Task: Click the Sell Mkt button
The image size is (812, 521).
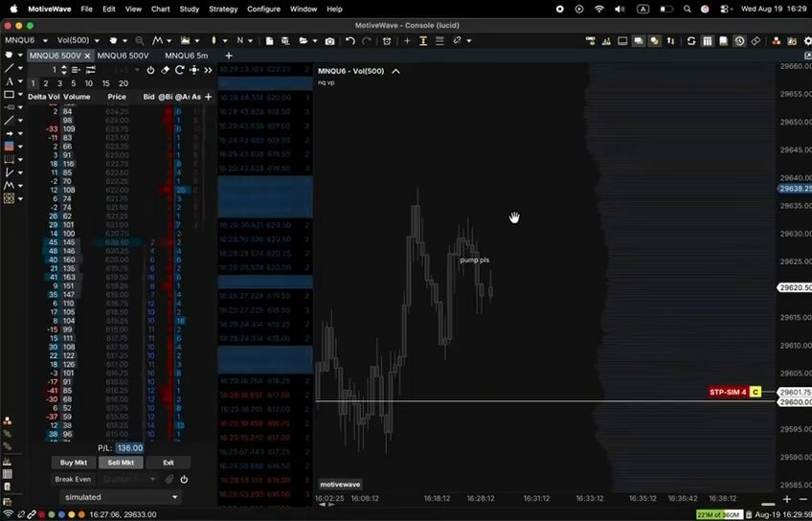Action: (x=121, y=463)
